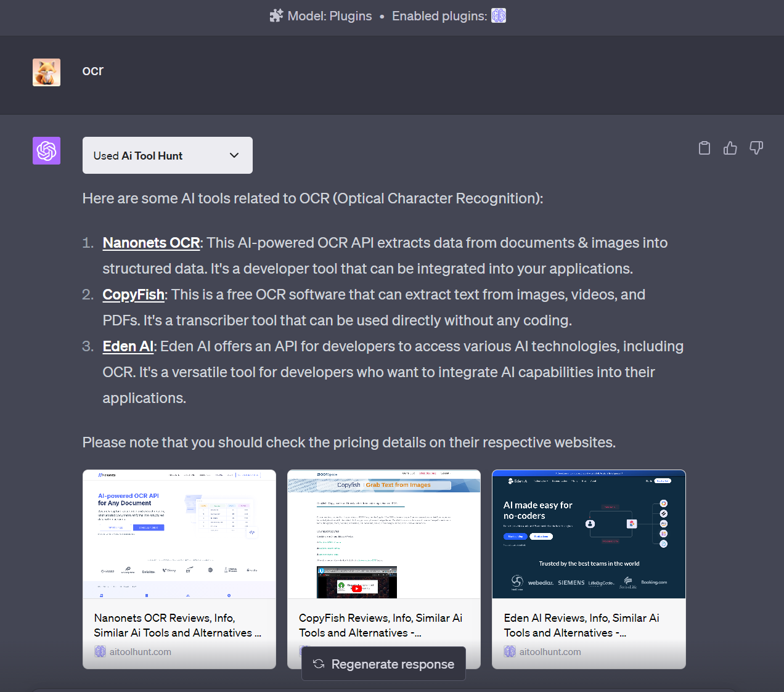
Task: Open the CopyFish preview thumbnail
Action: (384, 534)
